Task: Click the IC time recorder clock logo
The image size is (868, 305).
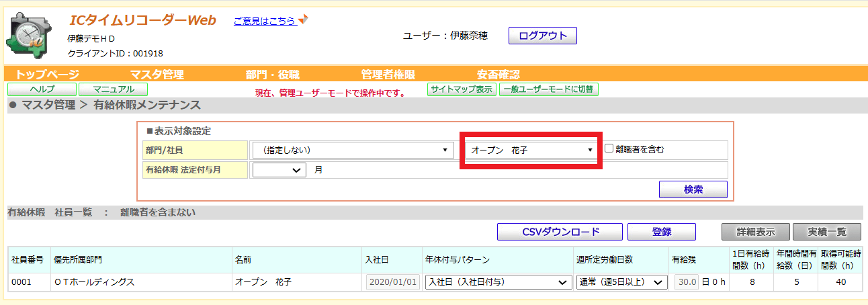Action: click(29, 36)
